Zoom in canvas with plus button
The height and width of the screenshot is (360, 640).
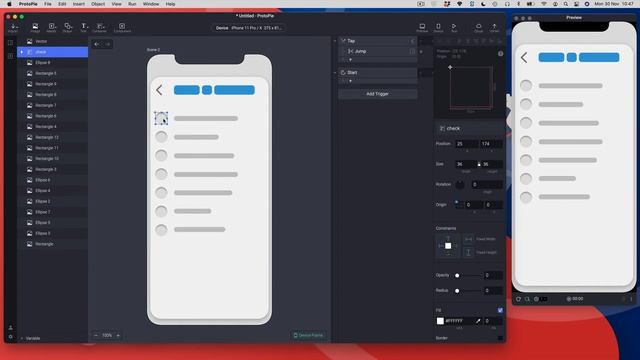(x=118, y=336)
